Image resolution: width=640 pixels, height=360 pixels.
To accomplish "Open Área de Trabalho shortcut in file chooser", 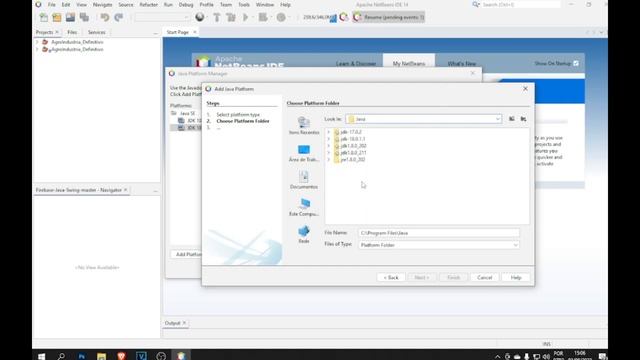I will point(304,153).
